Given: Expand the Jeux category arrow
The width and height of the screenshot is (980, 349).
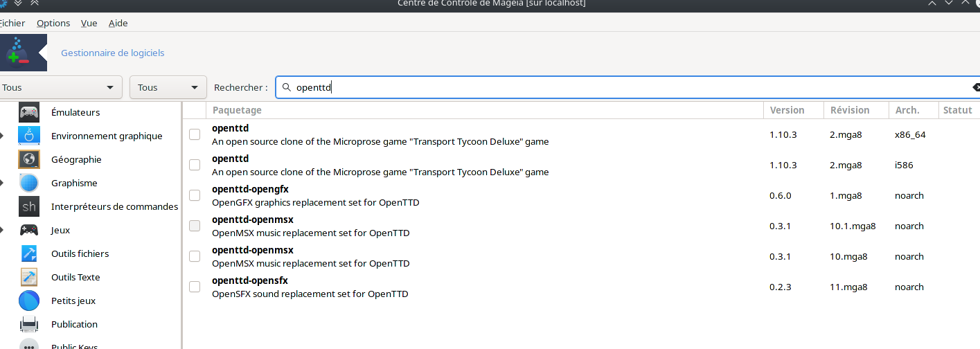Looking at the screenshot, I should 3,231.
